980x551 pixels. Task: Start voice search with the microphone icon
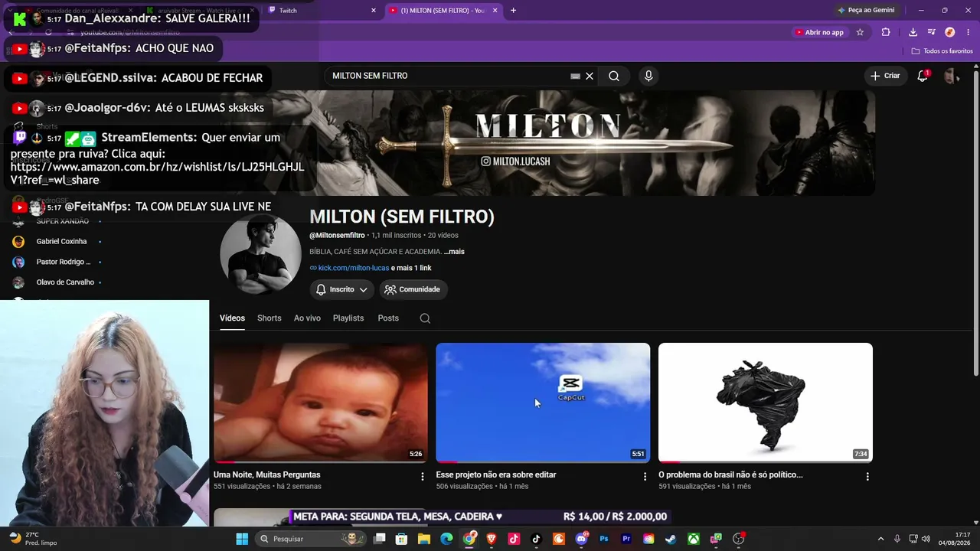(x=648, y=76)
